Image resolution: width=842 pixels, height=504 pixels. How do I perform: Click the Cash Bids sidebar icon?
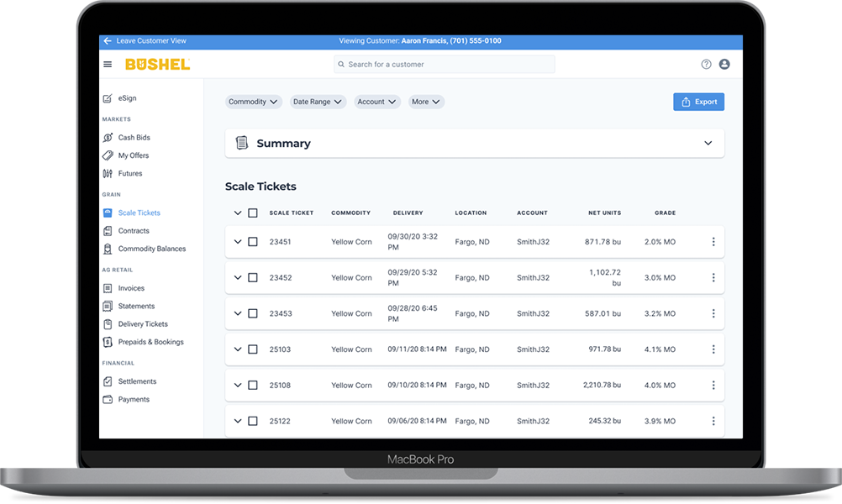click(x=108, y=138)
